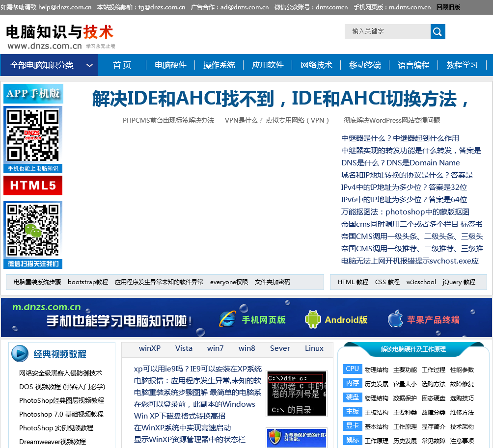493x448 pixels.
Task: Expand the 全部电脑知识分类 dropdown
Action: [x=49, y=65]
